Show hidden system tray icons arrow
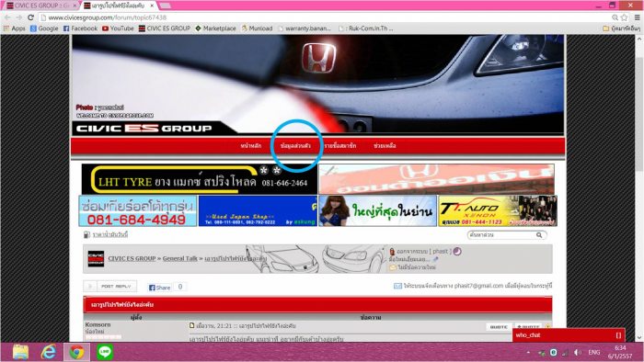 click(x=528, y=353)
